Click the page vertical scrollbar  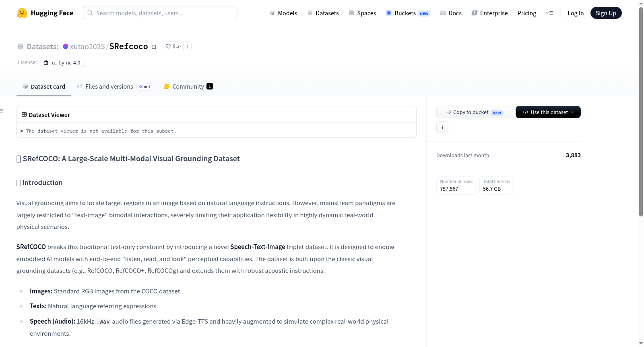pyautogui.click(x=641, y=112)
